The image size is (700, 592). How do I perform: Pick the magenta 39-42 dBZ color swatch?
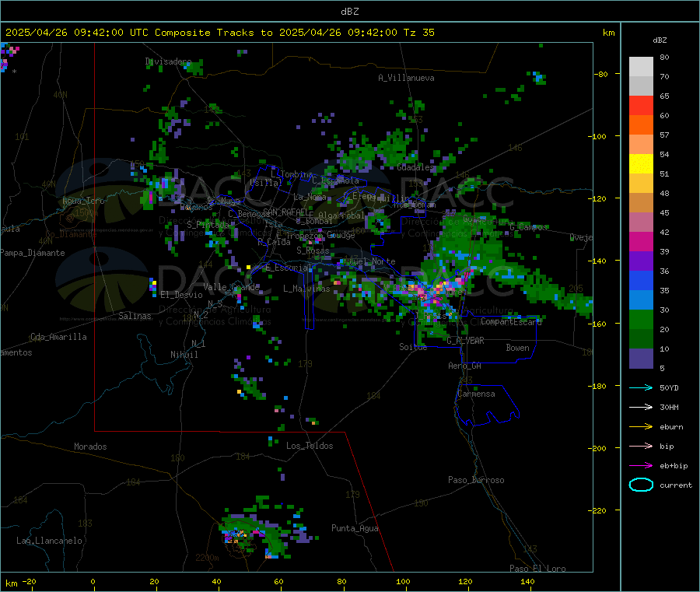(641, 241)
